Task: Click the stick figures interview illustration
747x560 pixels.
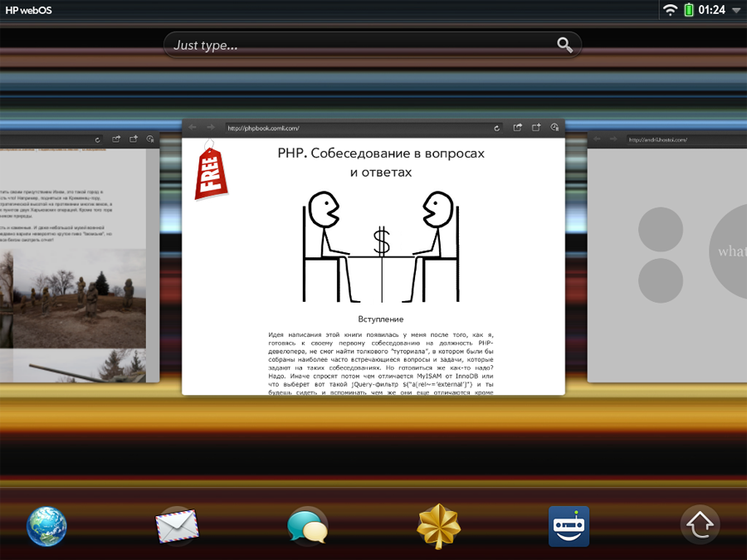Action: tap(381, 246)
